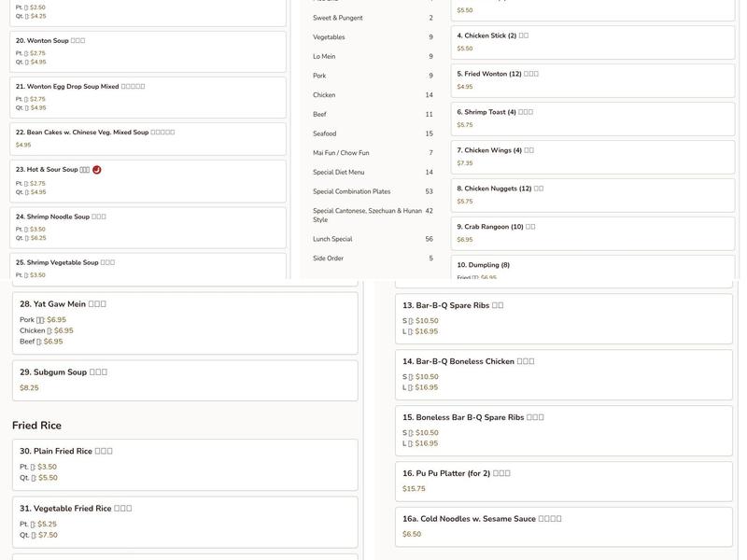Pick the 29. Subgum Soup item
This screenshot has width=747, height=560.
tap(184, 380)
